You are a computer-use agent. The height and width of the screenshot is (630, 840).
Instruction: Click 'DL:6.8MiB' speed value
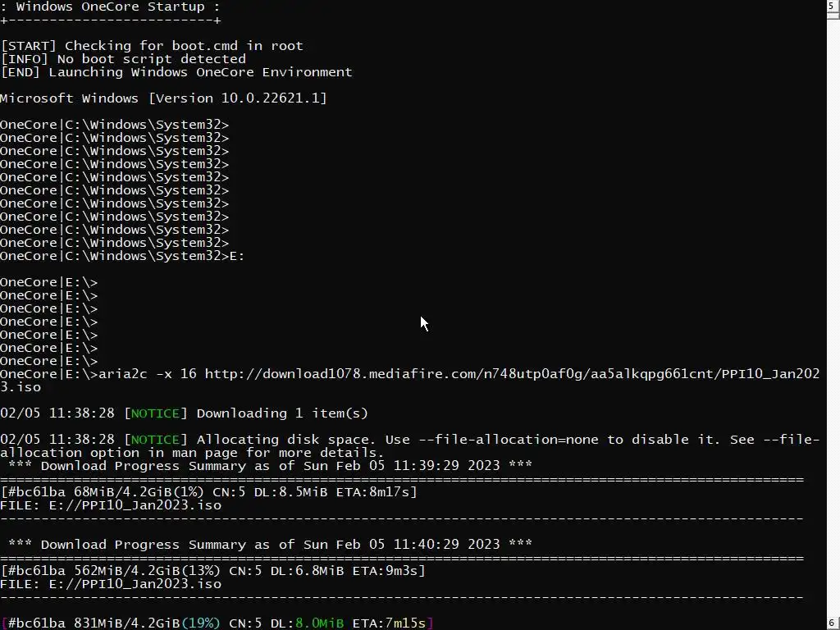coord(307,571)
